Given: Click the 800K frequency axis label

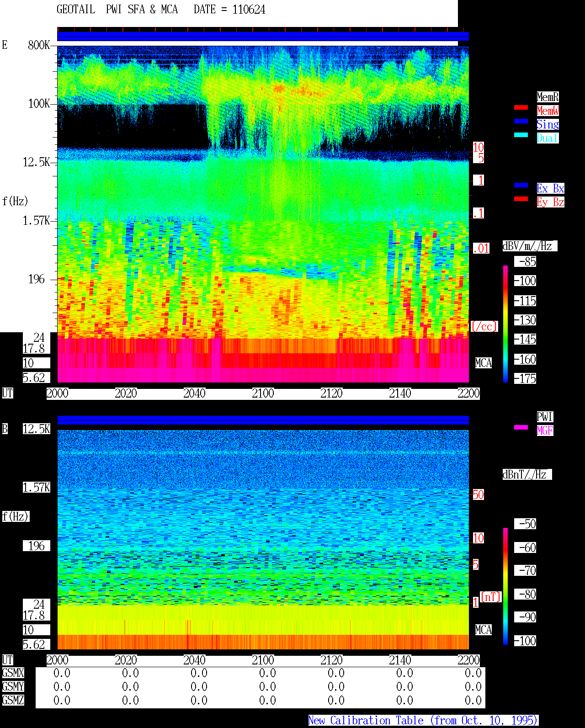Looking at the screenshot, I should coord(39,45).
